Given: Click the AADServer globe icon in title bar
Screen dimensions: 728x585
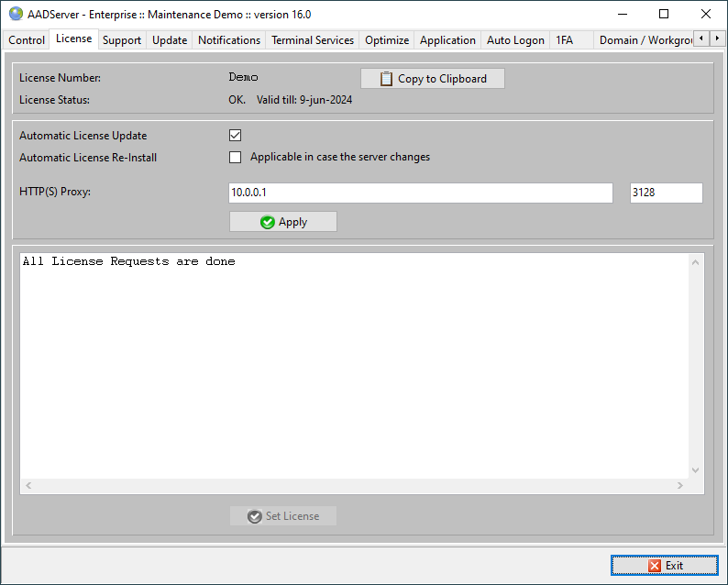Looking at the screenshot, I should [16, 14].
